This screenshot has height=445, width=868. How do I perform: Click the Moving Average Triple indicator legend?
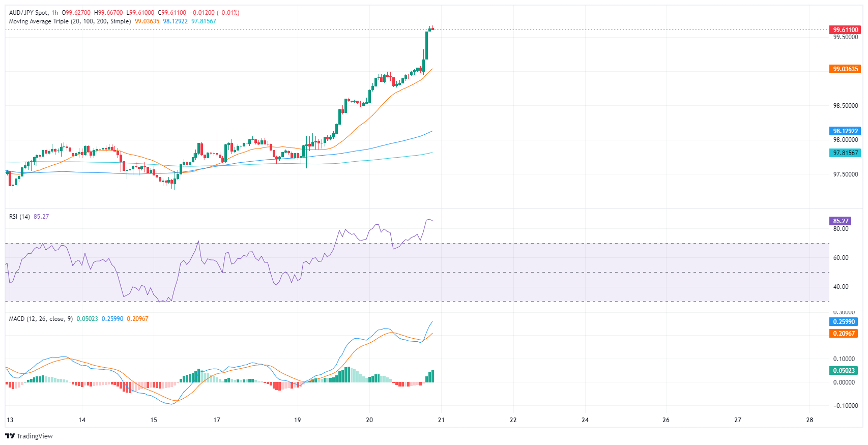point(70,21)
